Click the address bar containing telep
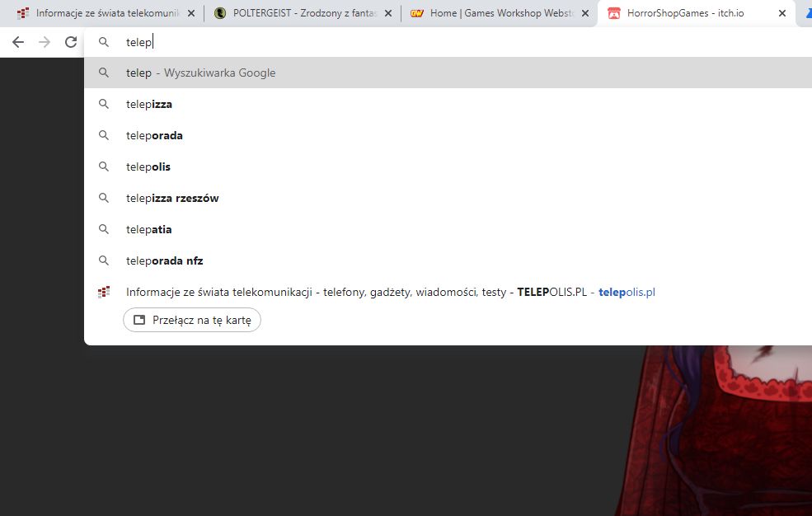Image resolution: width=812 pixels, height=516 pixels. click(x=412, y=42)
